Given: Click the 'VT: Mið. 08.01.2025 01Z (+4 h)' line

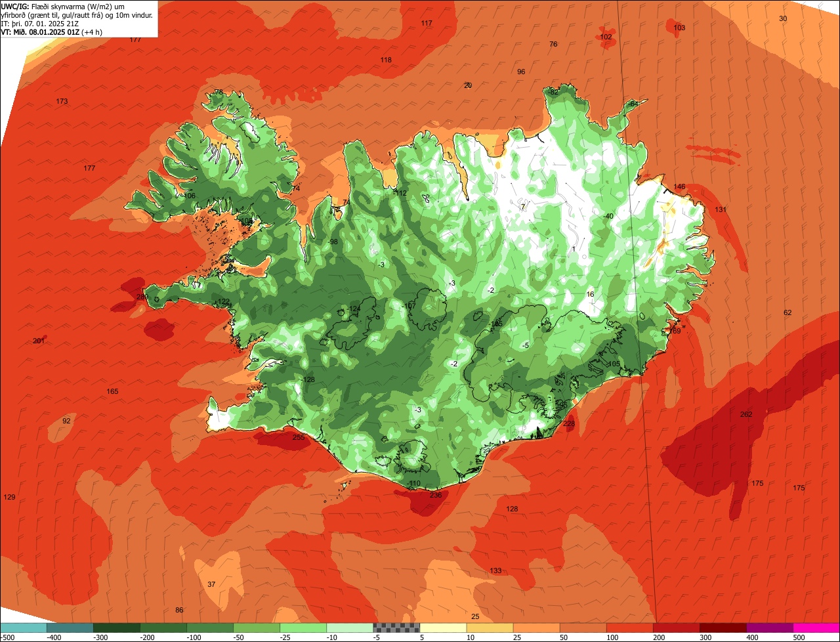Looking at the screenshot, I should 52,32.
